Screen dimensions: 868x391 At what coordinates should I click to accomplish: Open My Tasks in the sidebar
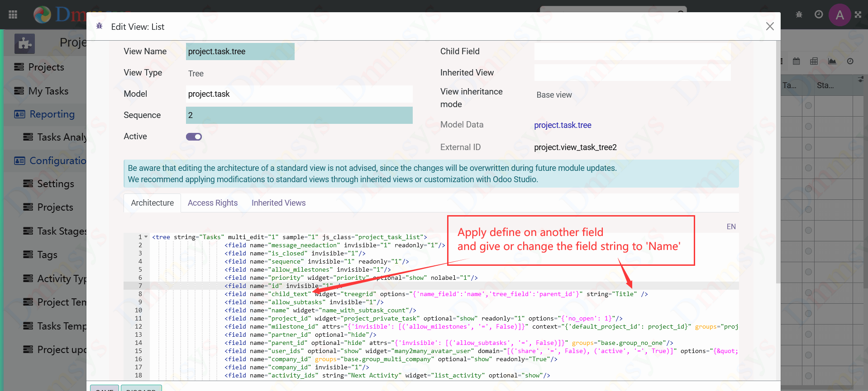(48, 91)
